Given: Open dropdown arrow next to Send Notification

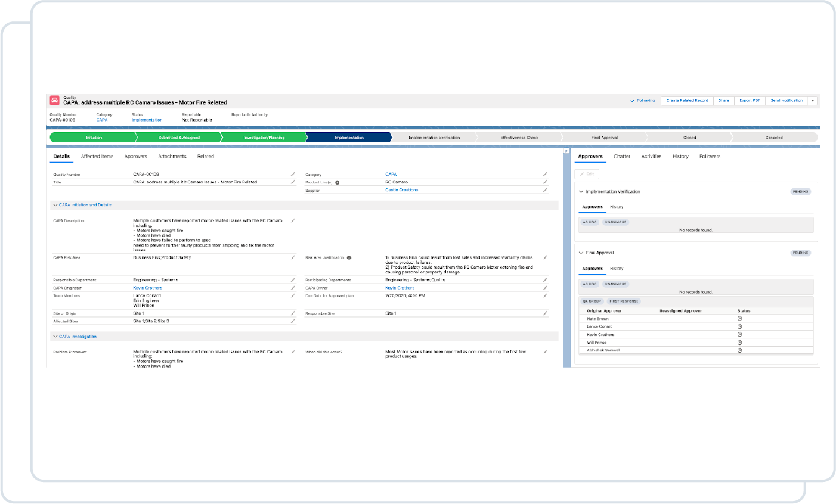Looking at the screenshot, I should tap(813, 101).
